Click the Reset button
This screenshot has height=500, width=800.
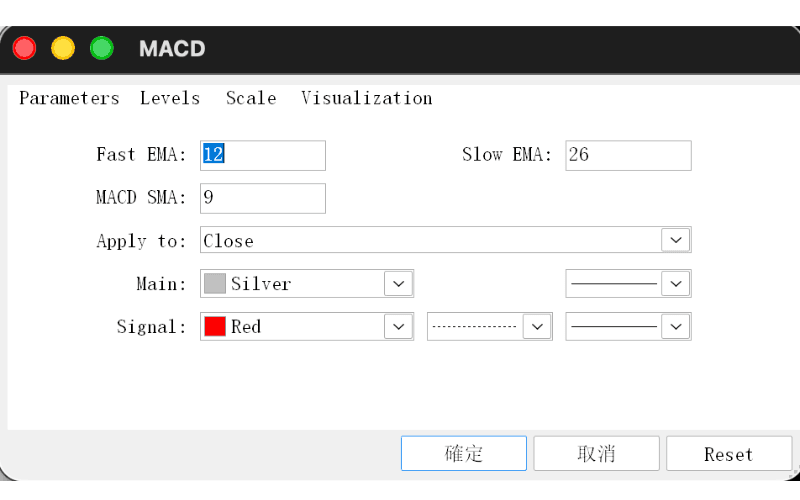[x=729, y=453]
